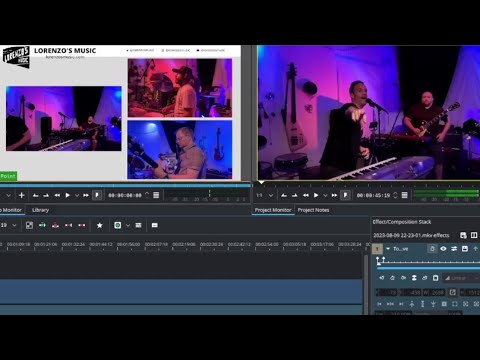Click 2023-08-09 22-23-01.mkv effects label
The height and width of the screenshot is (360, 480).
411,235
